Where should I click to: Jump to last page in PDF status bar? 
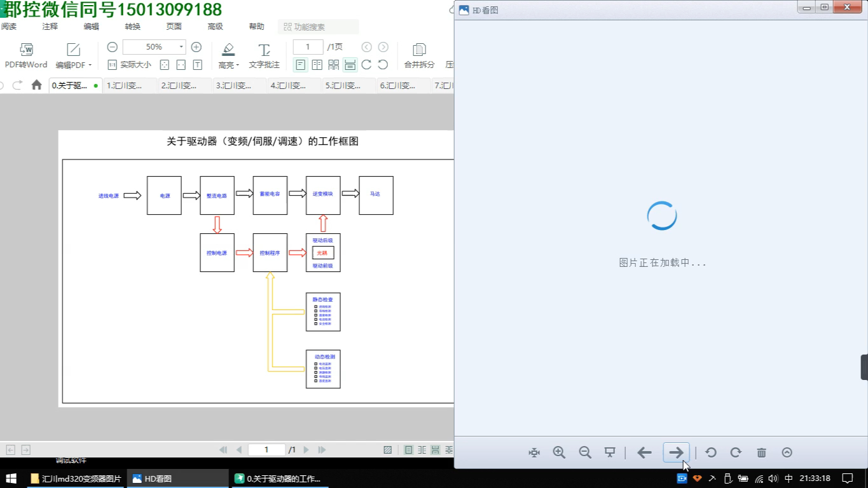pyautogui.click(x=322, y=450)
